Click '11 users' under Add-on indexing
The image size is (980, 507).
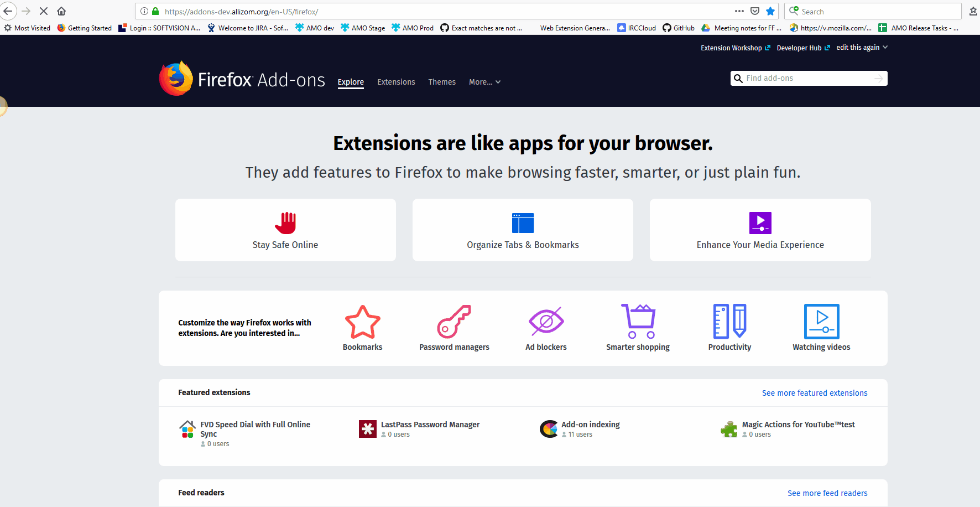point(580,434)
